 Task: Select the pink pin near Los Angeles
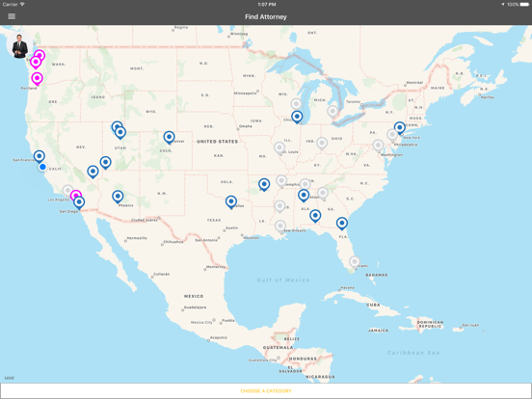(x=76, y=195)
